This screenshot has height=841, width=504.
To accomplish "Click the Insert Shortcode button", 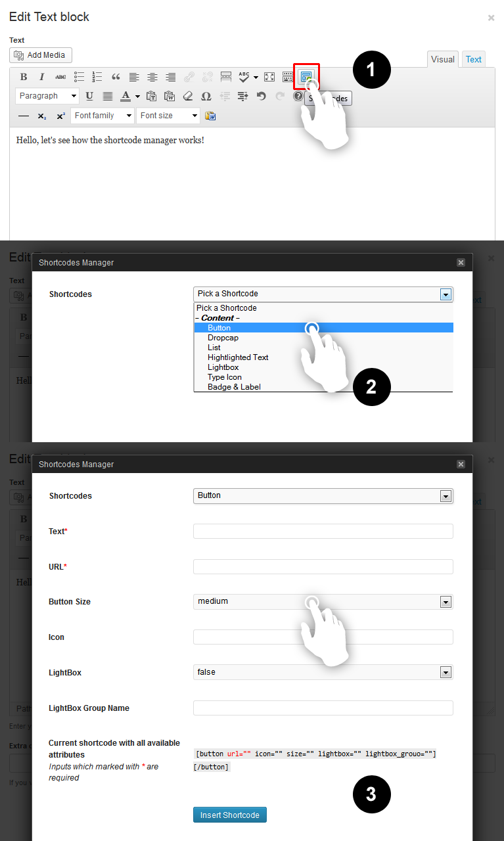I will (230, 815).
